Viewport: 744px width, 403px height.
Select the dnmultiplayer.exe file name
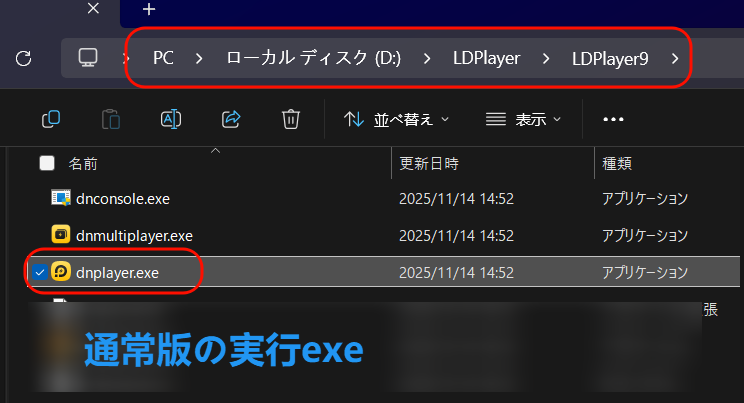pos(134,235)
